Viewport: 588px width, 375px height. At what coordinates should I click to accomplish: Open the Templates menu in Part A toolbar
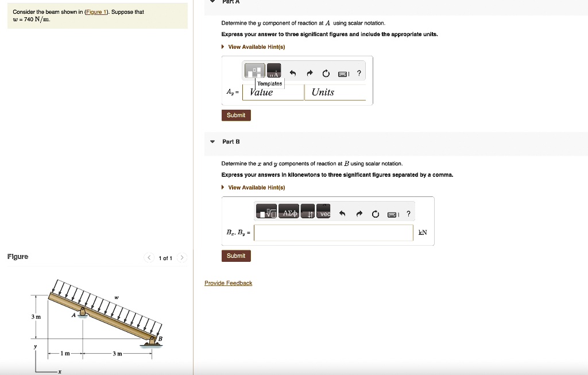point(254,71)
